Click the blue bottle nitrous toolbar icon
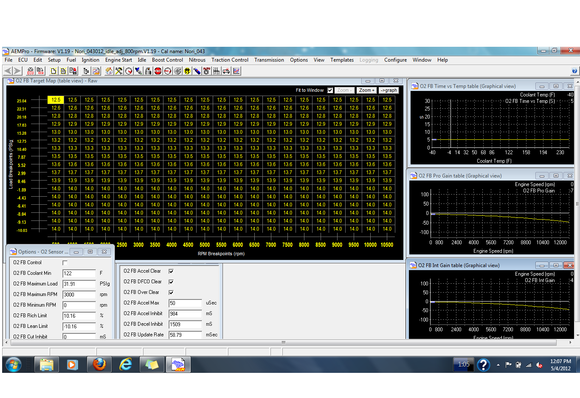The height and width of the screenshot is (398, 580). click(x=197, y=71)
